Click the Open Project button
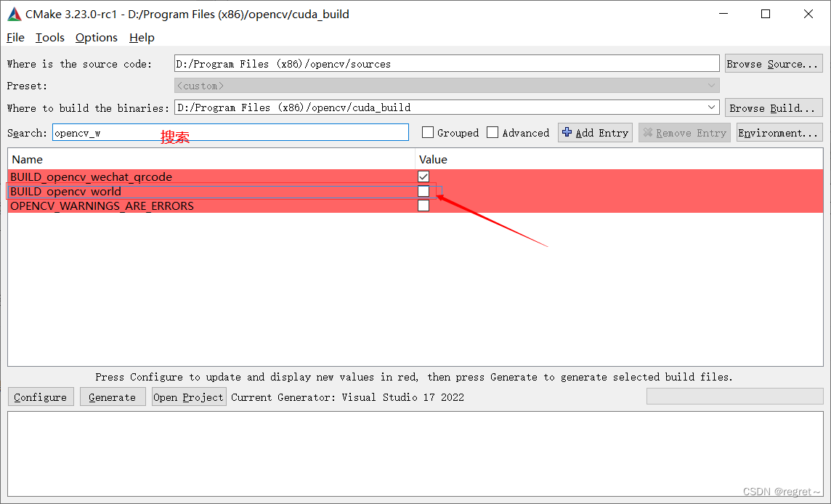 [x=189, y=397]
